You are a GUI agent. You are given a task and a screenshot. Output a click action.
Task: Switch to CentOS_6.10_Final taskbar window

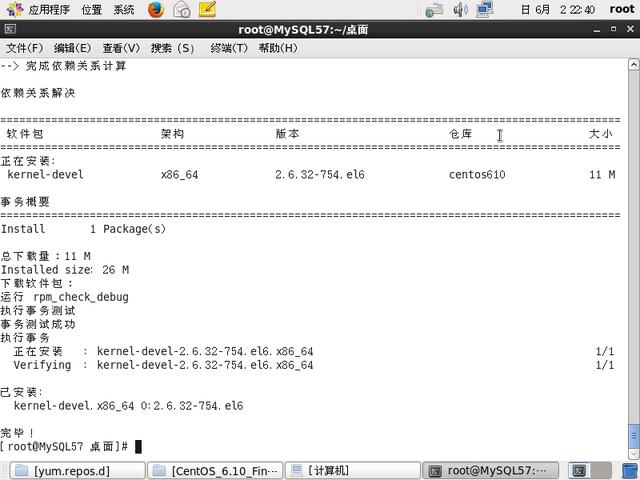pos(215,471)
